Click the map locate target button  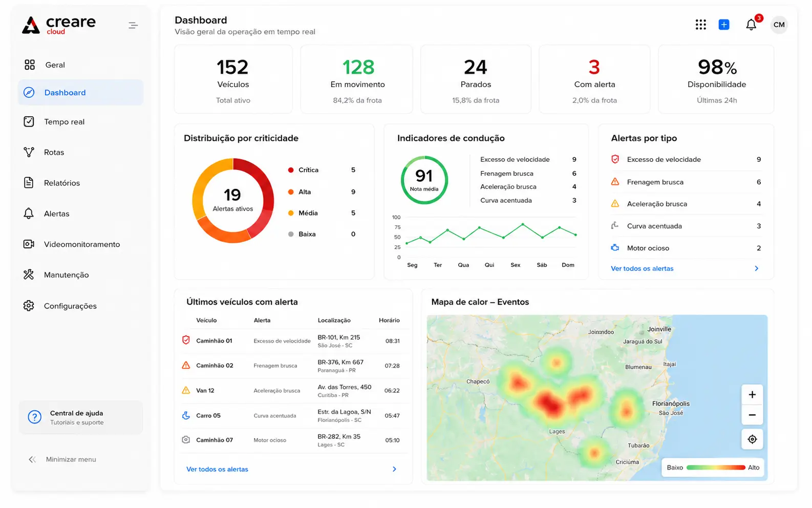point(752,439)
